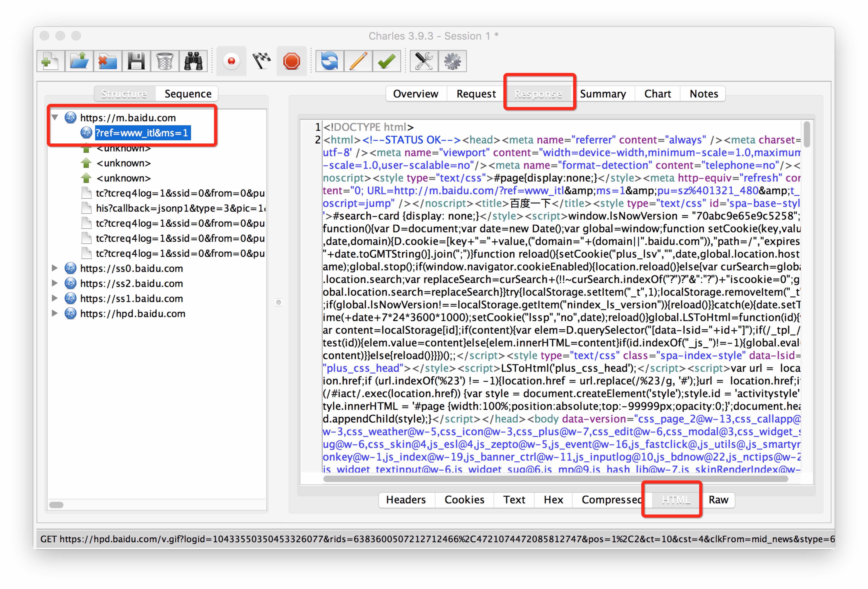
Task: Validate selected response with green checkmark
Action: pos(386,61)
